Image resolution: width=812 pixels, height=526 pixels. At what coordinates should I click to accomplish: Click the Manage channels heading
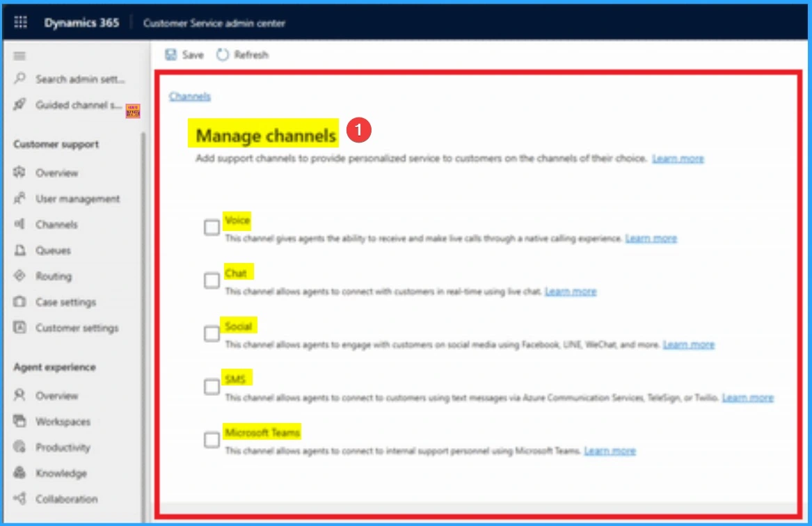pos(266,136)
